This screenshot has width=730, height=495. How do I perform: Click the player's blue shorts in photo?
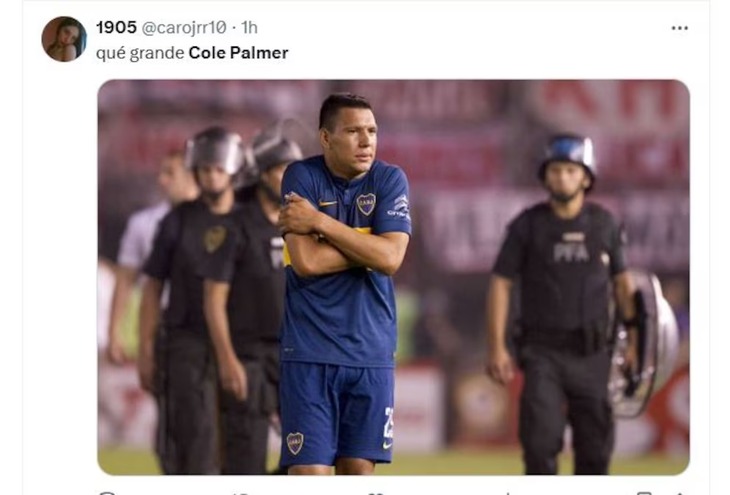point(336,412)
